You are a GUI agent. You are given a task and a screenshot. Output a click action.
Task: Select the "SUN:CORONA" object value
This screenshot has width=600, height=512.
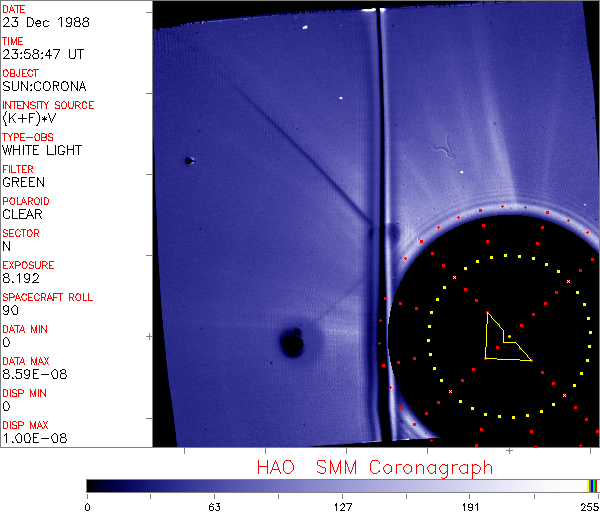[44, 86]
